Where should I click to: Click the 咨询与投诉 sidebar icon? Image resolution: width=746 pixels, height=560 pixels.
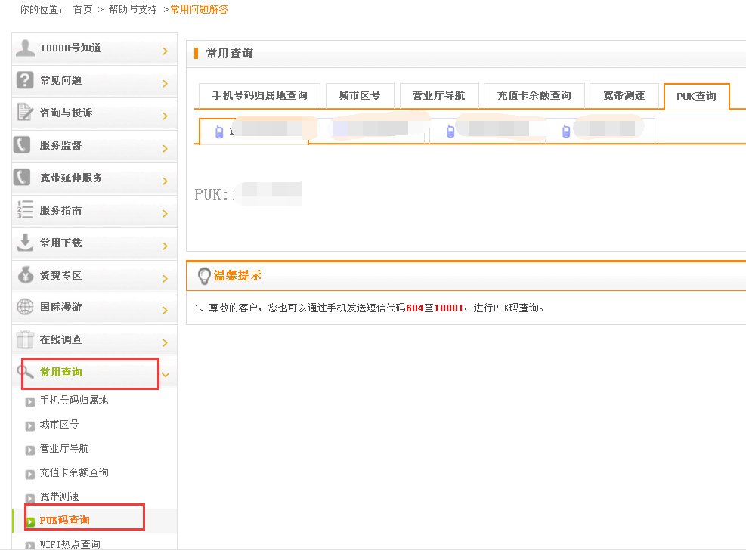[x=23, y=113]
